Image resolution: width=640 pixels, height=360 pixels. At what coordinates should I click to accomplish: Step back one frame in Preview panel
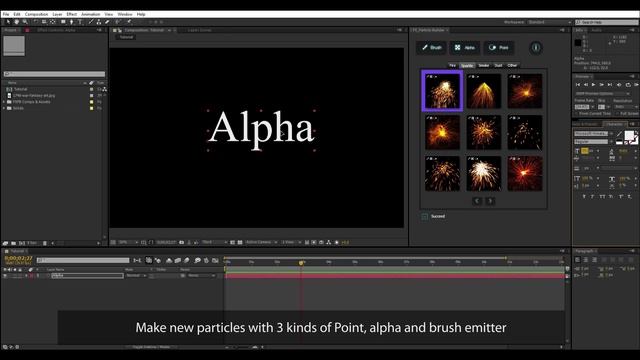pos(586,84)
